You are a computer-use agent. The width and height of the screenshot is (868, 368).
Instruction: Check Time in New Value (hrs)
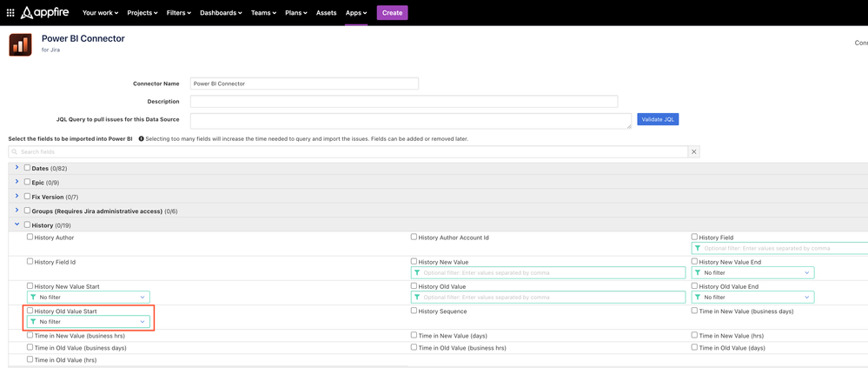(x=695, y=335)
